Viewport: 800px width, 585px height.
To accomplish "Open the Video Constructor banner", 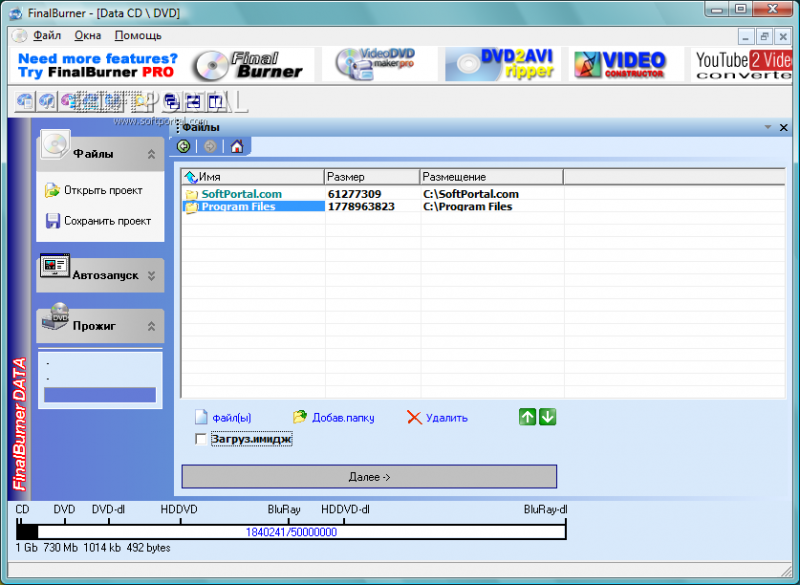I will point(626,64).
